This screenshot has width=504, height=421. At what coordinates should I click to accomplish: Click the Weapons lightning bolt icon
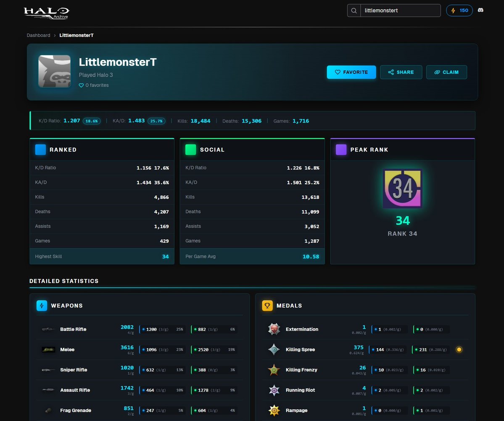click(42, 305)
